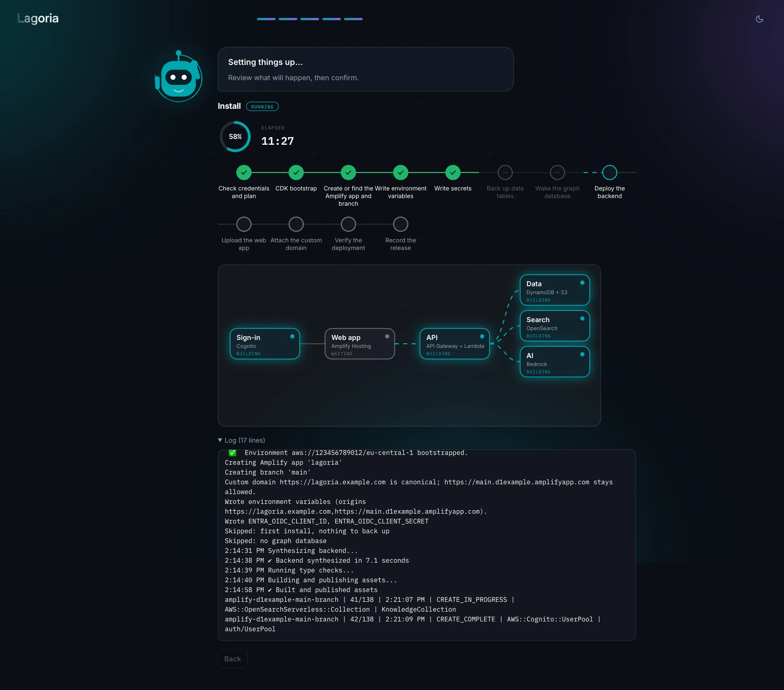Collapse the Log (17 lines) section
This screenshot has height=690, width=784.
click(x=241, y=440)
